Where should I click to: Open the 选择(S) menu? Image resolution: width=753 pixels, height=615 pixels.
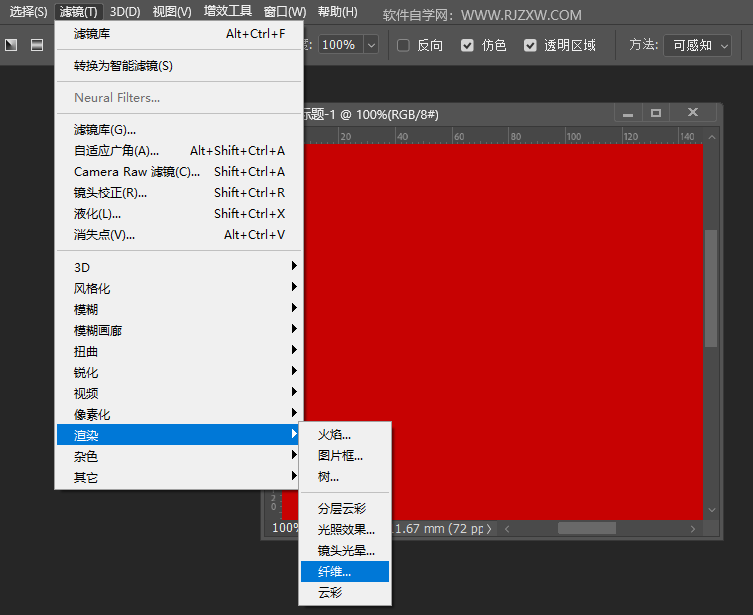click(28, 12)
